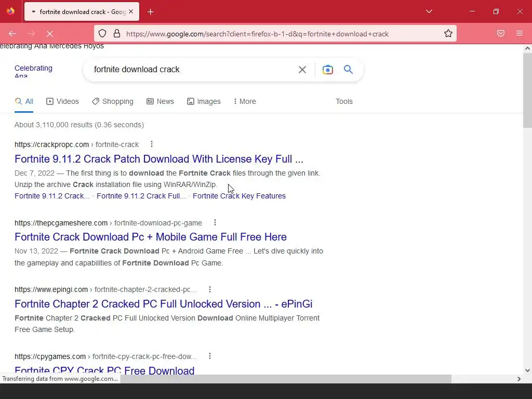
Task: Open options menu for thepcgameshere.com result
Action: pos(215,222)
